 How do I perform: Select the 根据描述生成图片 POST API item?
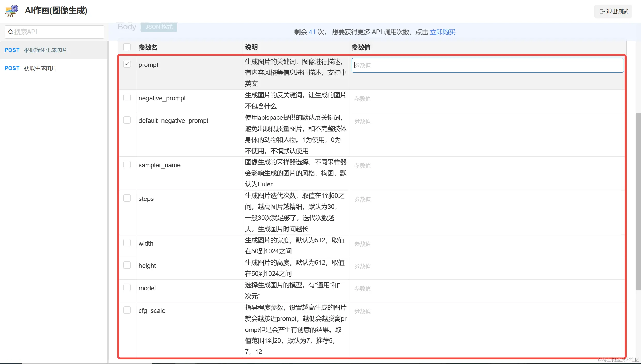tap(45, 50)
